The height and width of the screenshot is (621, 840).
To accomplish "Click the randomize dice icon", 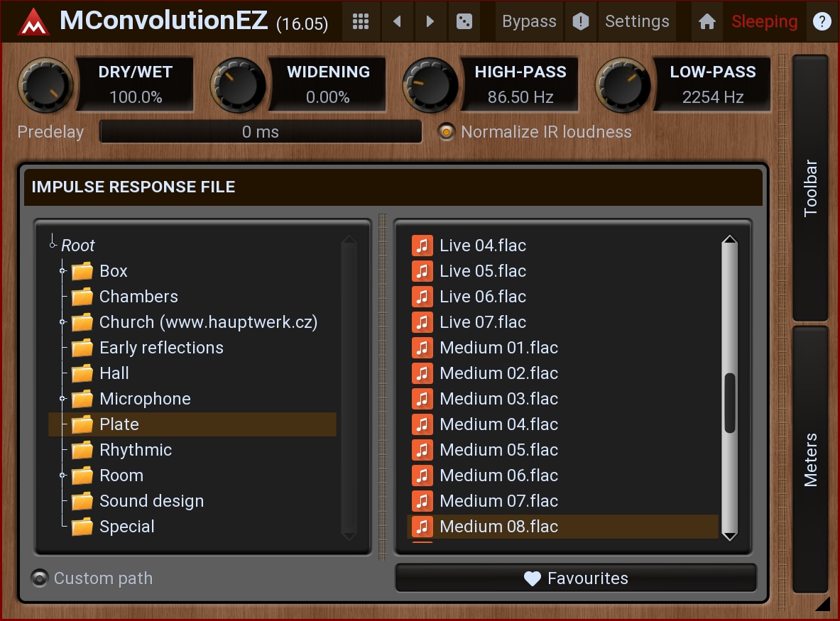I will click(464, 21).
